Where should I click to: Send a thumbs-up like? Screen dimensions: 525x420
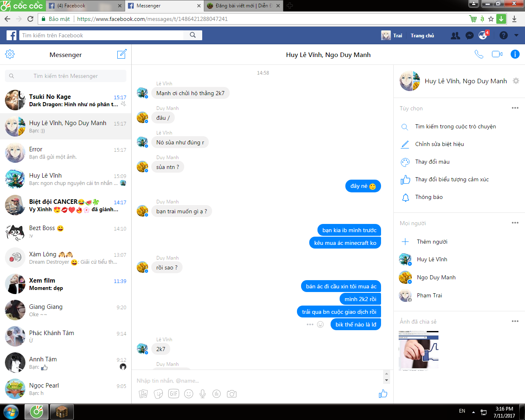[x=383, y=394]
